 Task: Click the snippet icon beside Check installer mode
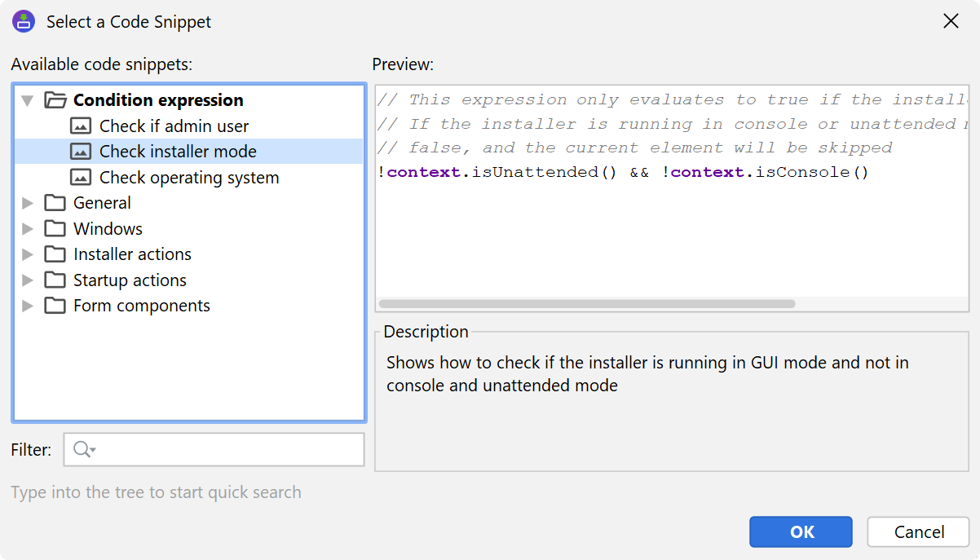click(x=81, y=152)
